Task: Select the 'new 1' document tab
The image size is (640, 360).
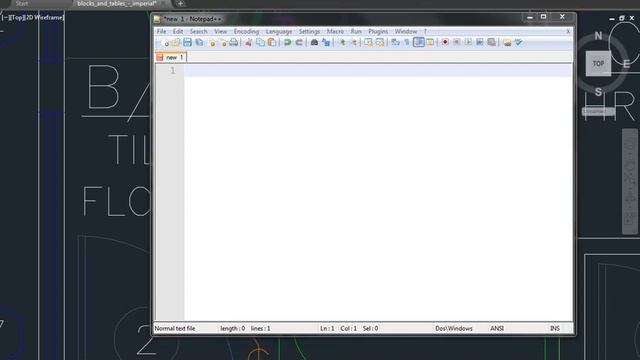Action: [171, 57]
